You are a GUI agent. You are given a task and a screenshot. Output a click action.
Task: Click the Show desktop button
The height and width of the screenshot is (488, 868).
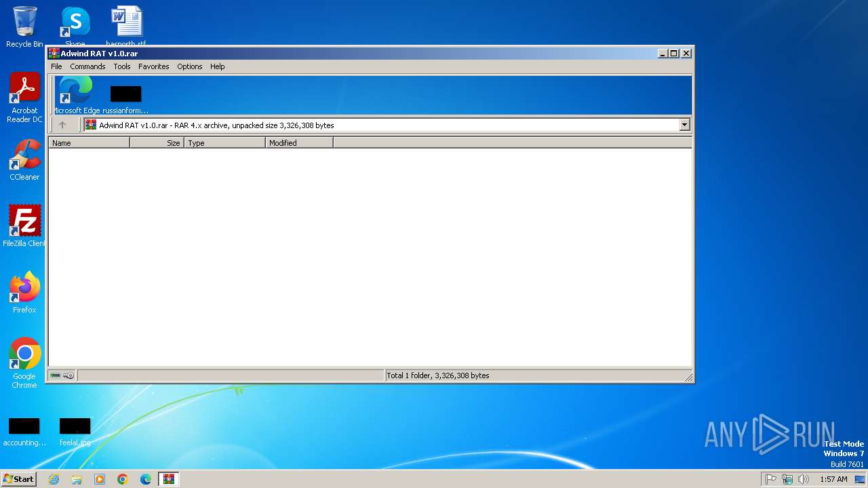click(x=861, y=479)
